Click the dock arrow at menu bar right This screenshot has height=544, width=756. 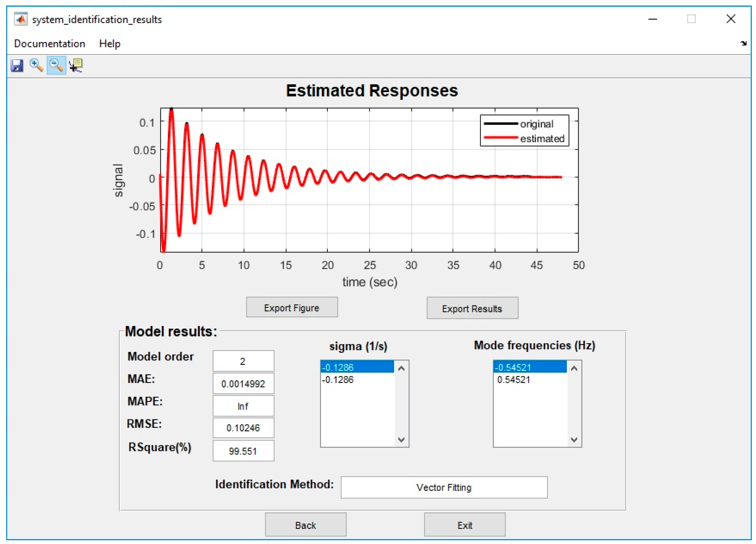tap(743, 43)
